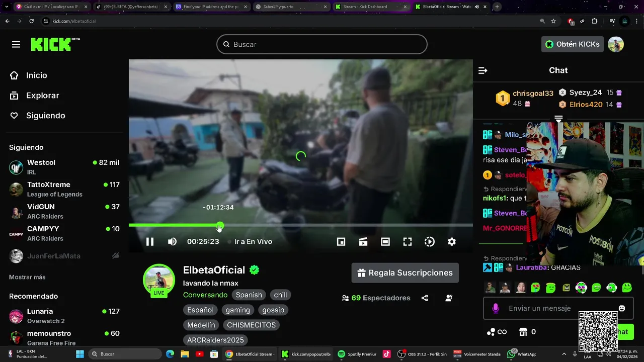
Task: Open the recommended memounstro channel
Action: pos(64,338)
